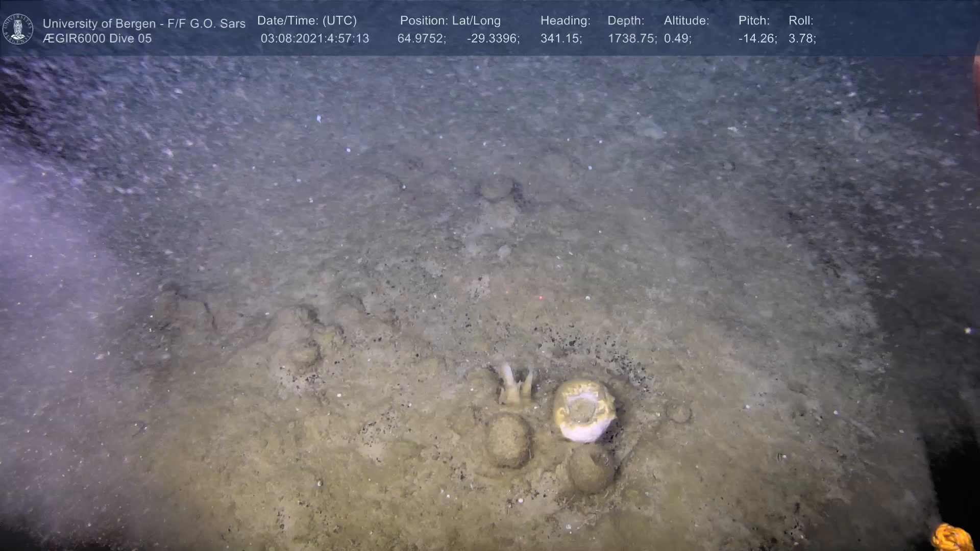This screenshot has height=551, width=980.
Task: Click the 03:08:2021:4:57:13 timestamp value
Action: tap(314, 39)
